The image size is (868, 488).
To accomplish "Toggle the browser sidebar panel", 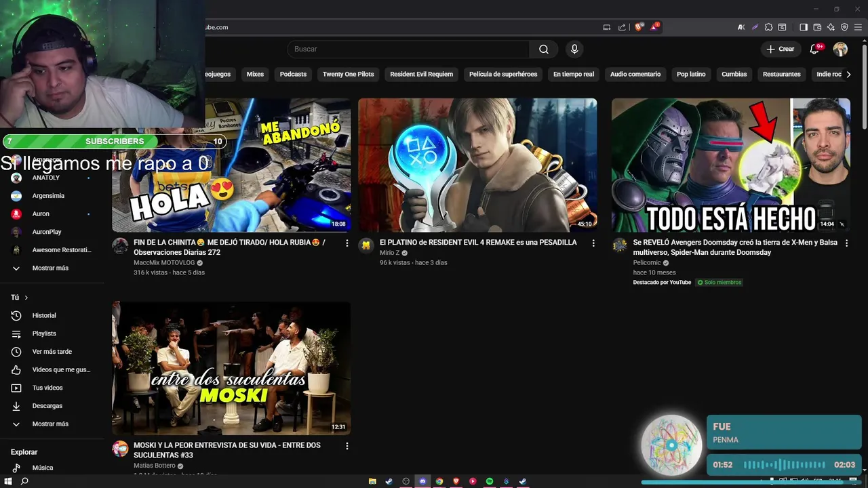I will click(x=804, y=27).
